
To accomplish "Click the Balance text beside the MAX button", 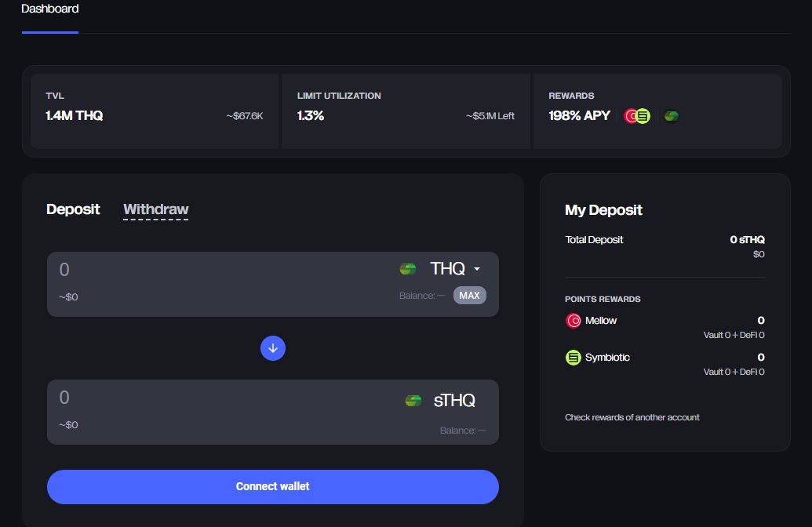I will coord(422,296).
